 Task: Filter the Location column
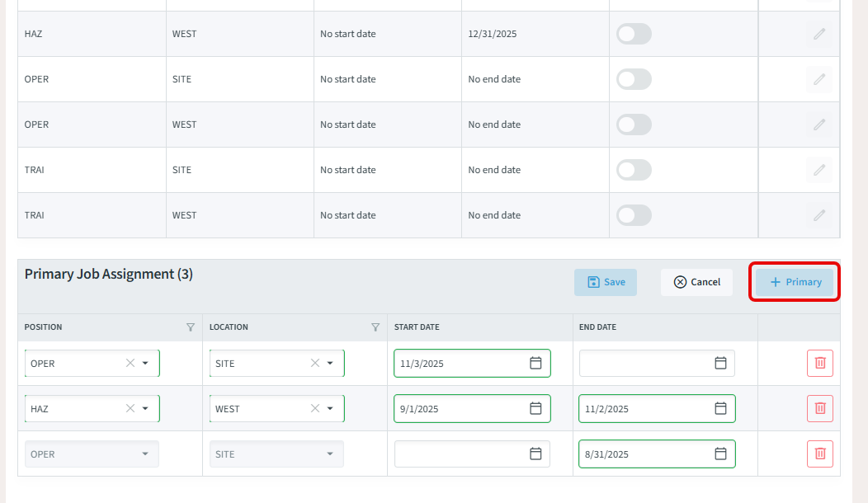(375, 327)
